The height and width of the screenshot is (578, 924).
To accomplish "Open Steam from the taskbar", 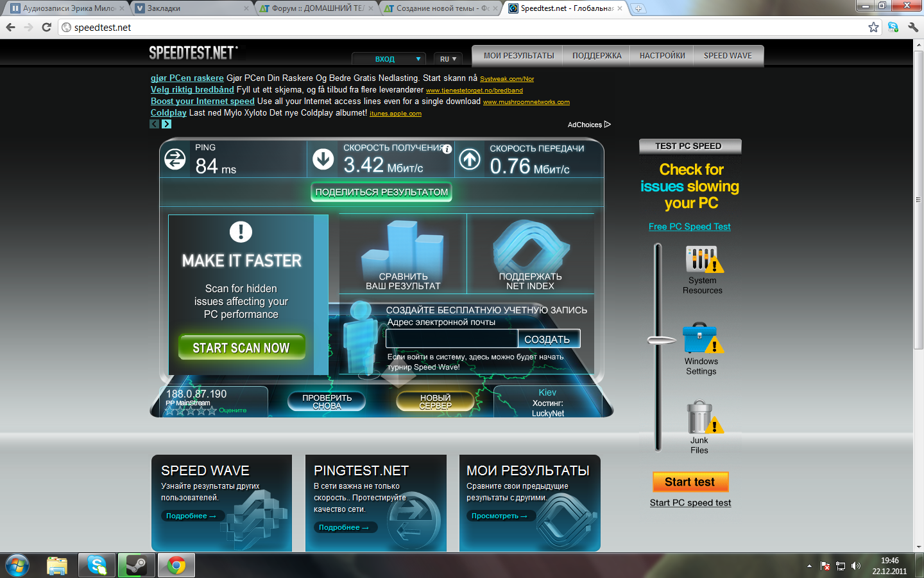I will [137, 565].
